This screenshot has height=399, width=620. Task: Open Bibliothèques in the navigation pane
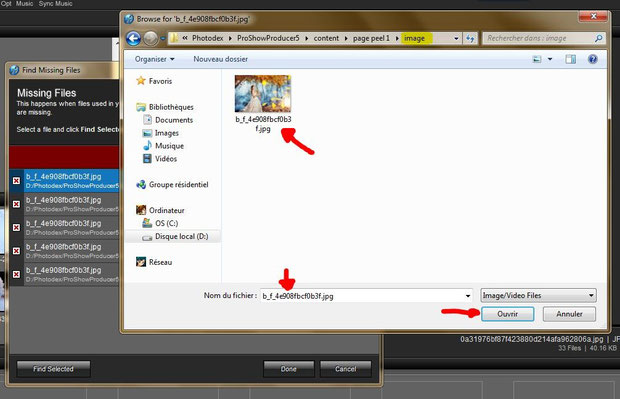click(165, 107)
